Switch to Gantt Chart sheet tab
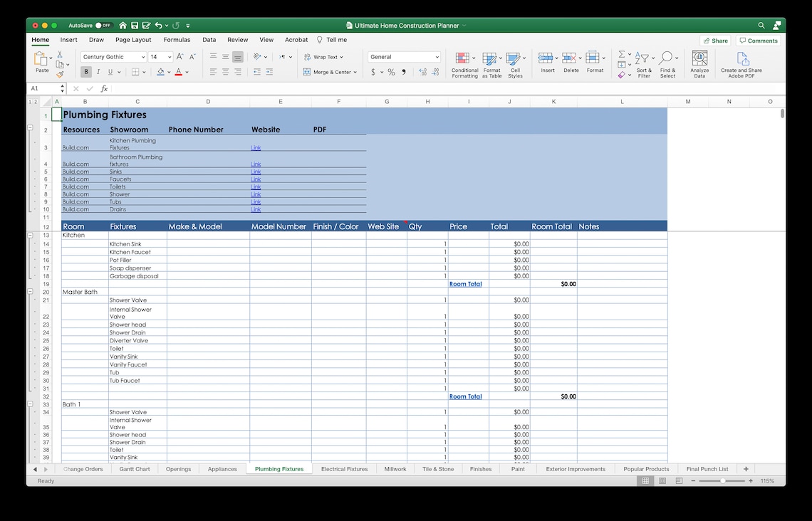The width and height of the screenshot is (812, 521). point(135,469)
